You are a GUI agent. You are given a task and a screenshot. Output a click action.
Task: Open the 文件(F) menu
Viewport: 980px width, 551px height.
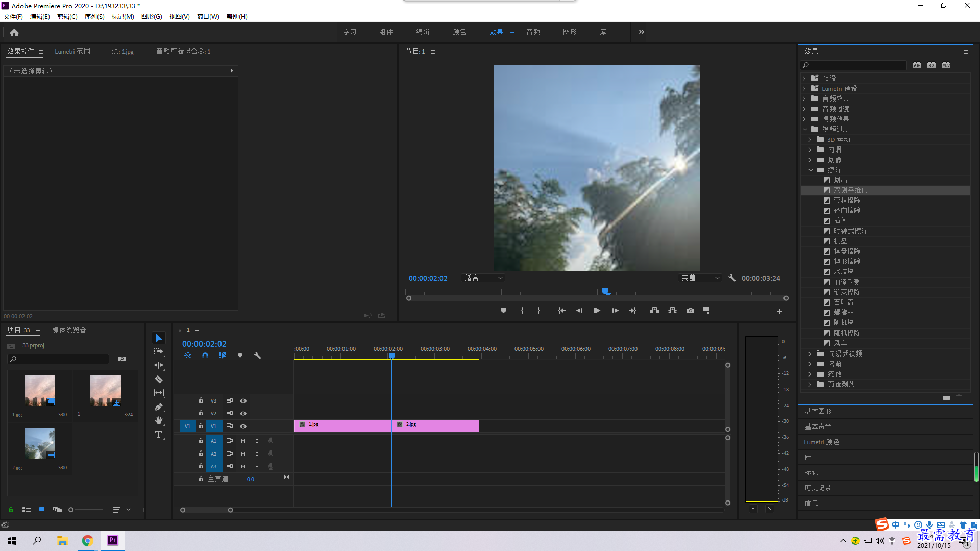pyautogui.click(x=13, y=17)
